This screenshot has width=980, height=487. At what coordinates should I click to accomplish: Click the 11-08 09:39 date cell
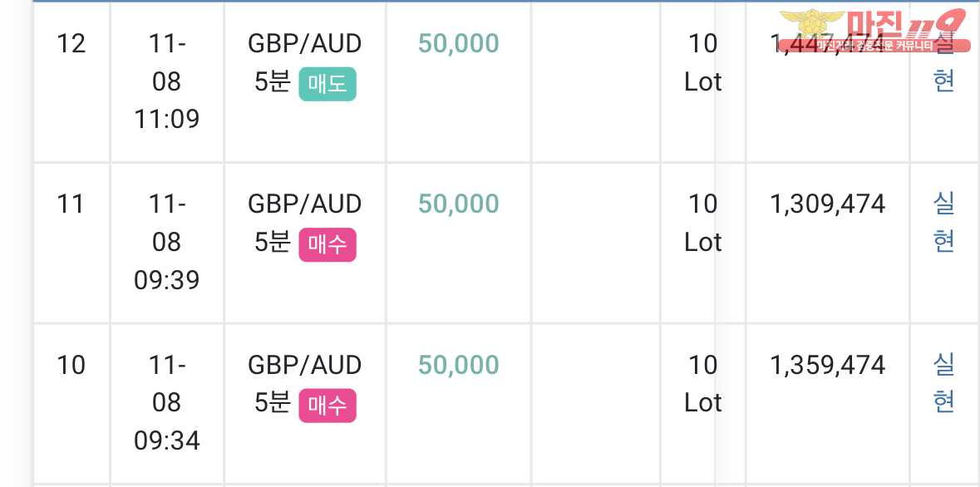pyautogui.click(x=167, y=242)
